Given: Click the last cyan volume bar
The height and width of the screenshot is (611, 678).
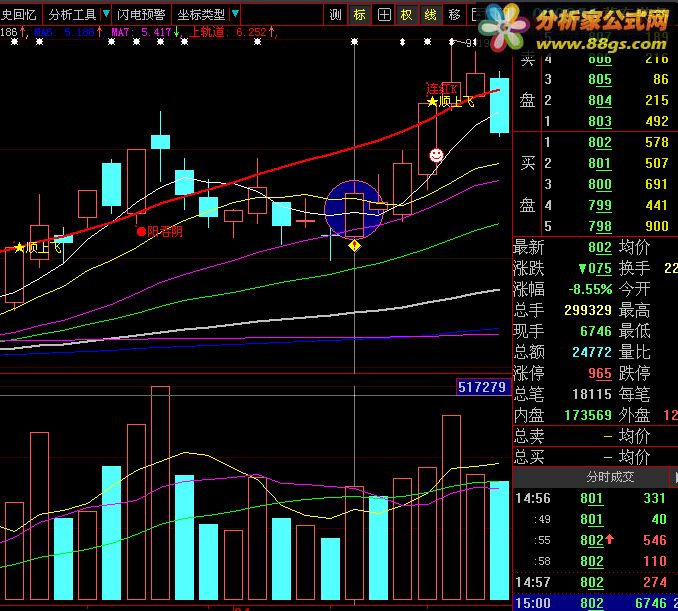Looking at the screenshot, I should [499, 541].
